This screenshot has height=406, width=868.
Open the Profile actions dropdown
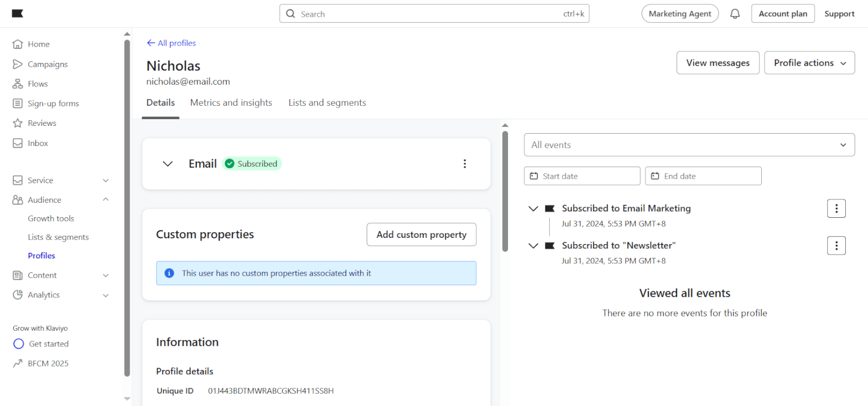click(809, 63)
